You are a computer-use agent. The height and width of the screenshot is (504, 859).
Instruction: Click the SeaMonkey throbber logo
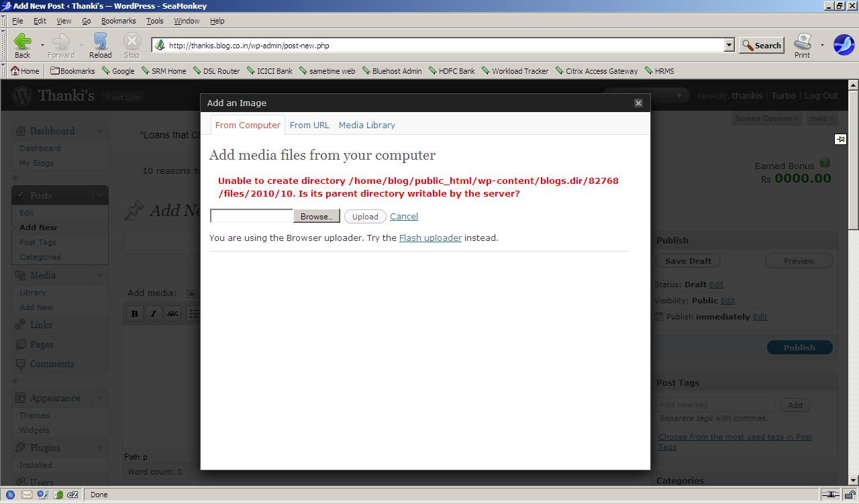(x=844, y=45)
